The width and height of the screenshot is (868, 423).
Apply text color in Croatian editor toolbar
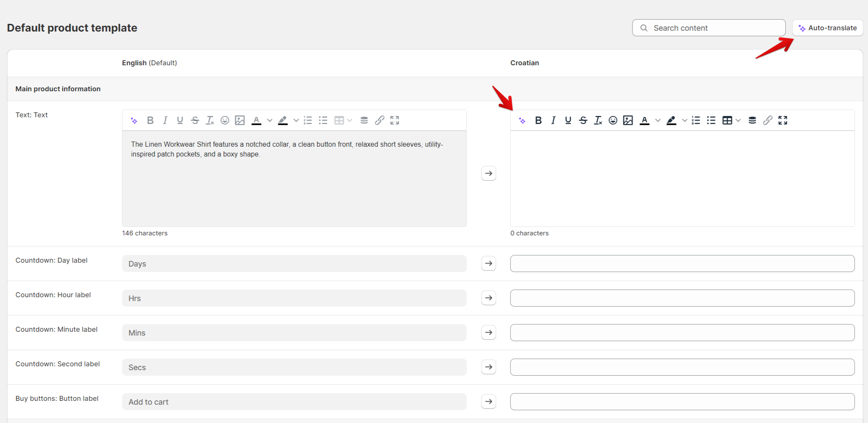click(x=644, y=121)
